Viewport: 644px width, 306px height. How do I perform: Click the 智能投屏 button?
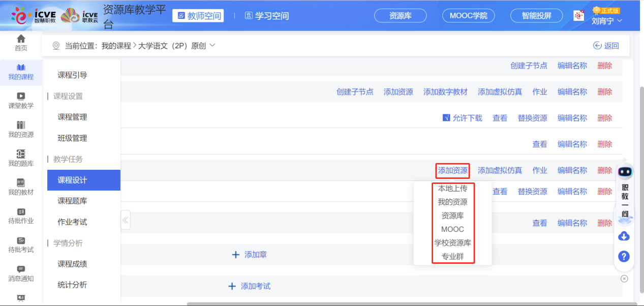pyautogui.click(x=536, y=16)
